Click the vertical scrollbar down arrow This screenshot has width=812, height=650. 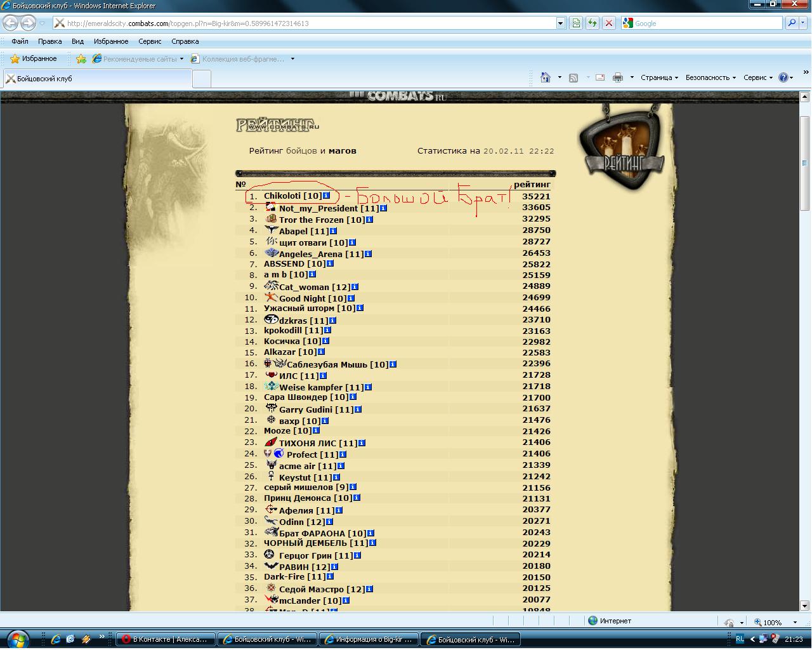coord(804,605)
